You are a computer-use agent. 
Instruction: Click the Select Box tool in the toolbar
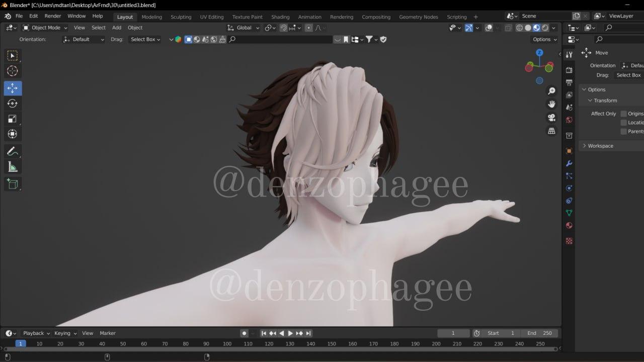13,55
